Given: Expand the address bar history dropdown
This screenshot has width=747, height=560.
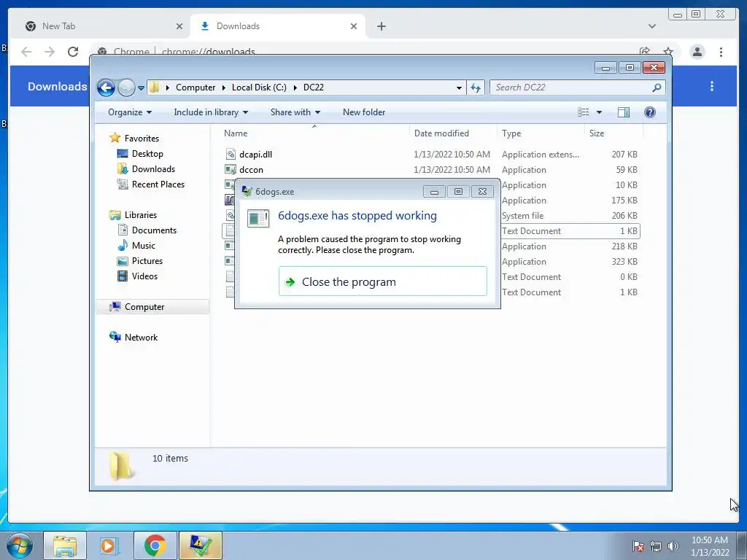Looking at the screenshot, I should 459,87.
